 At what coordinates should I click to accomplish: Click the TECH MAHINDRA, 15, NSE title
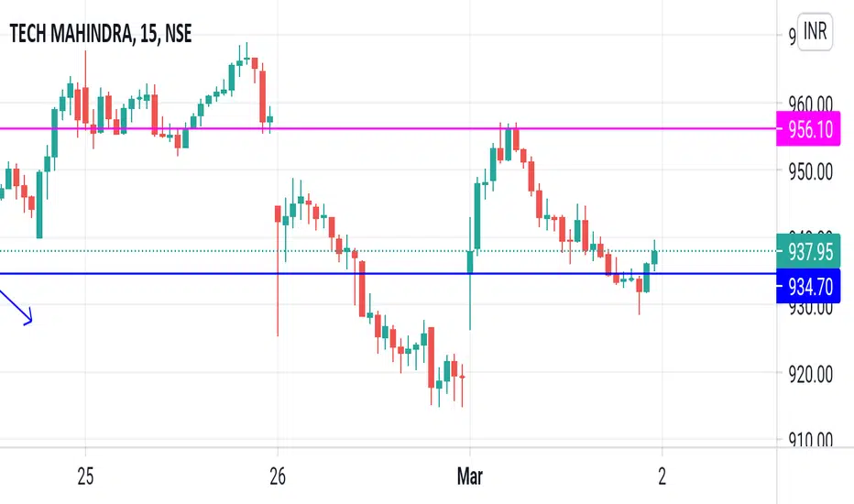(101, 34)
